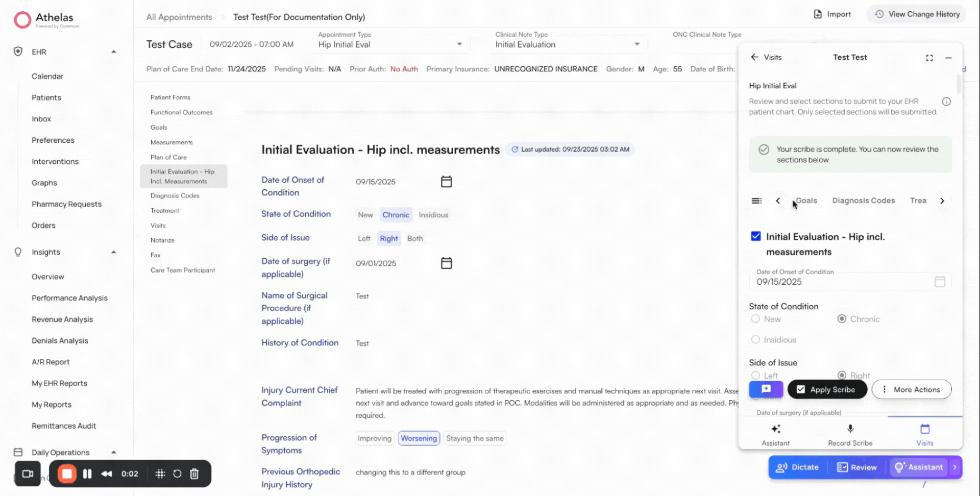
Task: Set State of Condition to Insidious
Action: pyautogui.click(x=433, y=215)
